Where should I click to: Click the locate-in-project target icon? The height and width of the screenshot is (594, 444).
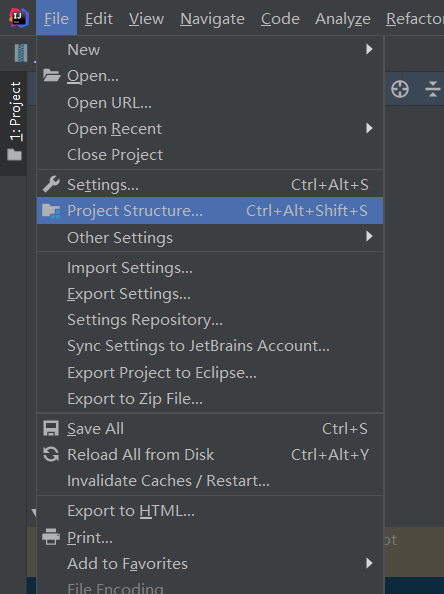pos(400,89)
